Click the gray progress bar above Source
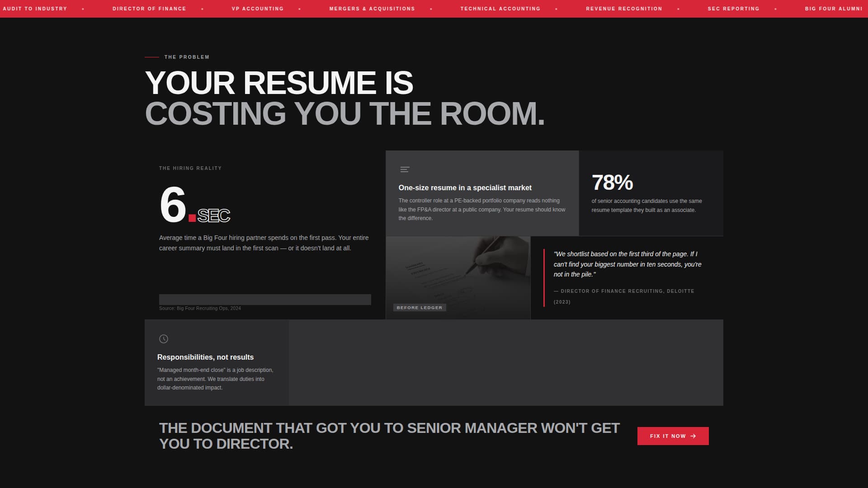Image resolution: width=868 pixels, height=488 pixels. coord(265,300)
